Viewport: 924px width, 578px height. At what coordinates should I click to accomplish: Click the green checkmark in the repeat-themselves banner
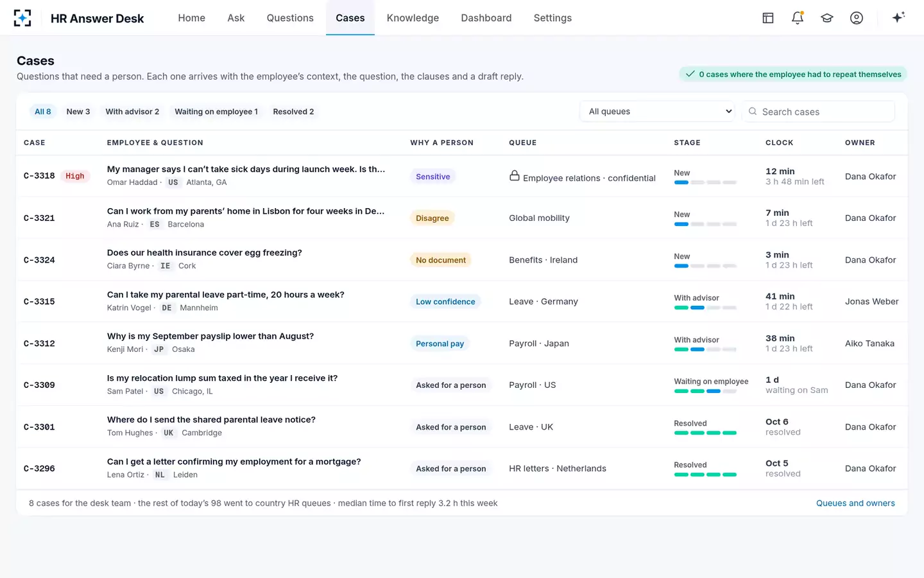click(690, 74)
